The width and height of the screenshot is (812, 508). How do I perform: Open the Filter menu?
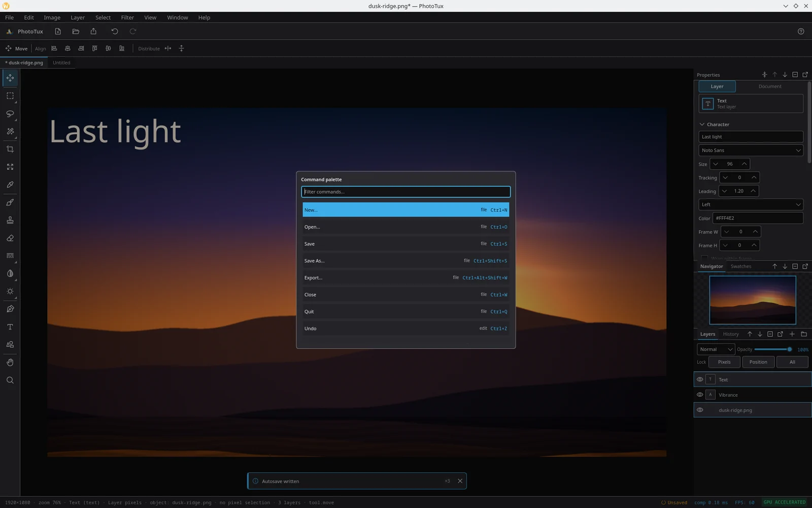pyautogui.click(x=127, y=18)
